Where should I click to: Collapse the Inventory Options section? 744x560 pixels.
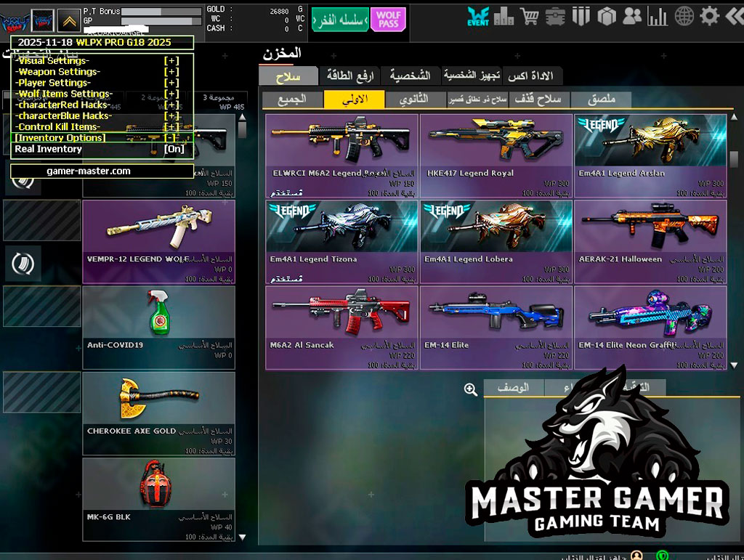171,137
